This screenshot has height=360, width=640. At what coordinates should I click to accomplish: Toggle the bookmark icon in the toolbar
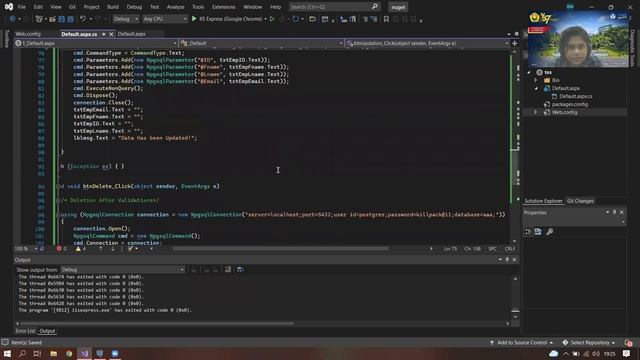click(x=386, y=19)
